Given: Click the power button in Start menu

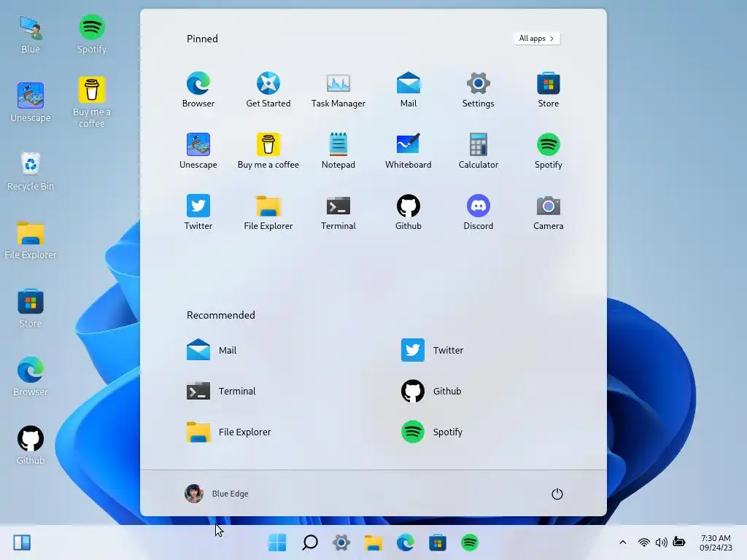Looking at the screenshot, I should point(557,494).
